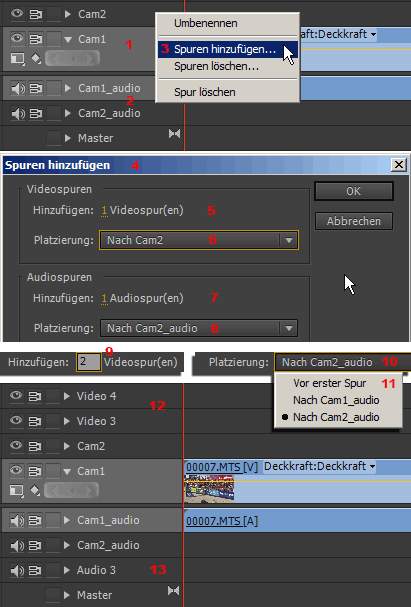Screen dimensions: 411x607
Task: Click show keyframes diamond icon under top Cam1
Action: [x=36, y=58]
